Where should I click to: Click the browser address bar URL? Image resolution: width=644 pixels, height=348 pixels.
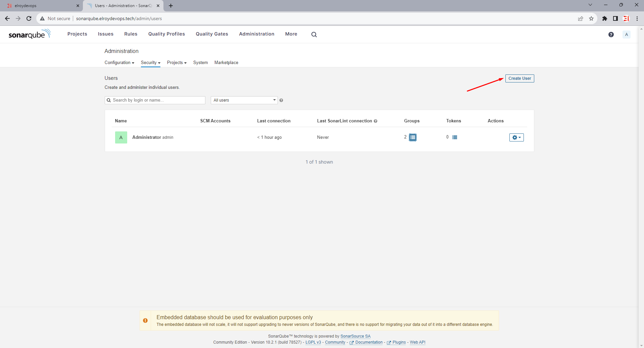point(119,18)
